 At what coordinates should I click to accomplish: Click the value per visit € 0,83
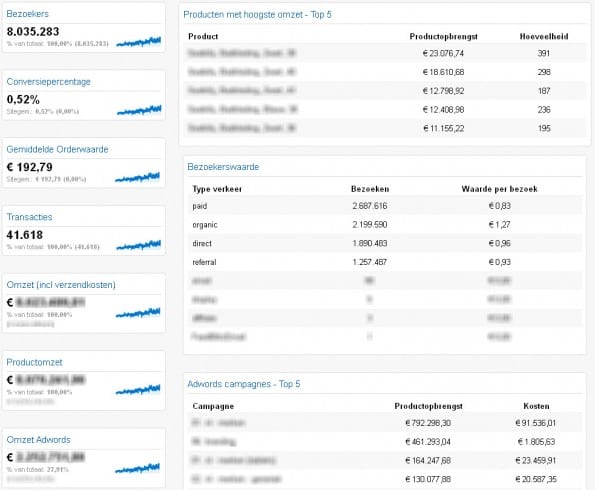click(x=499, y=206)
